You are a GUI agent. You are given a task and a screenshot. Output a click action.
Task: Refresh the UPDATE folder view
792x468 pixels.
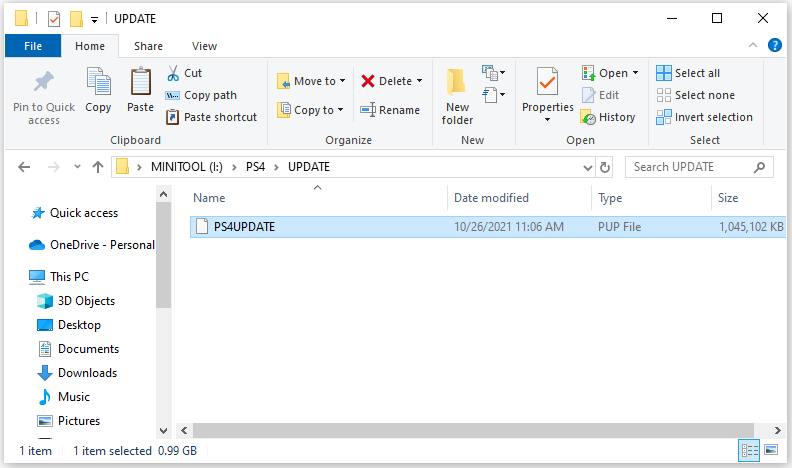[605, 167]
